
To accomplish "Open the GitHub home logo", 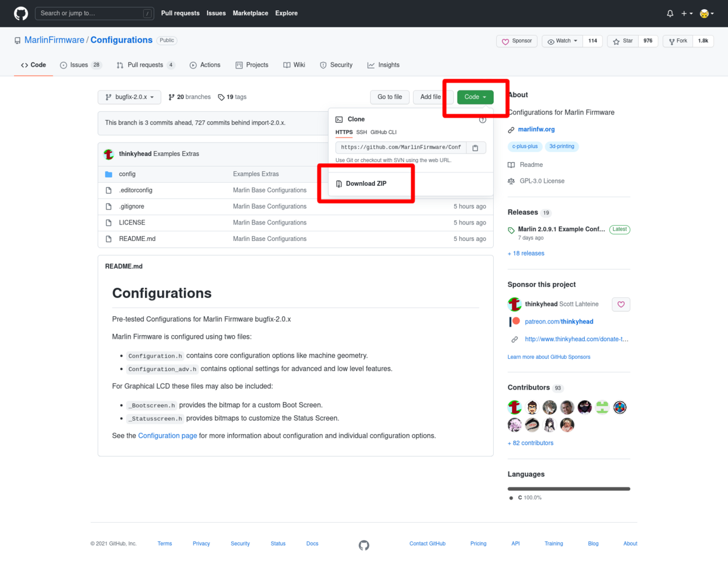I will (21, 13).
